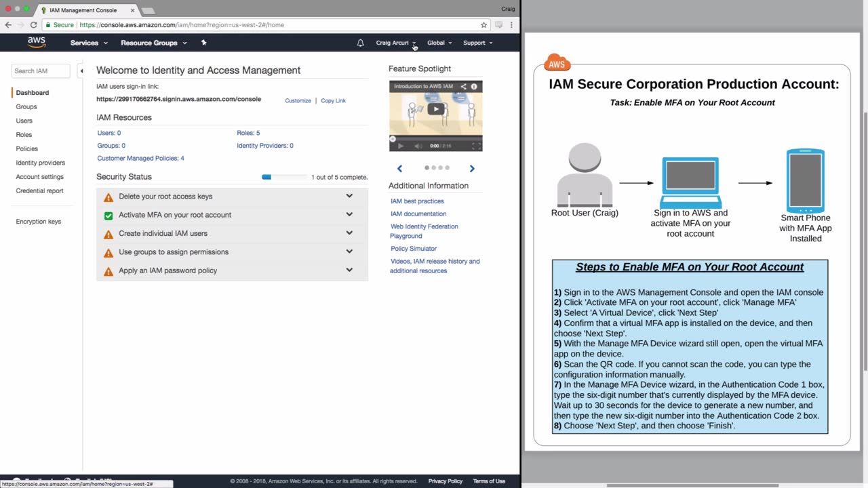Click the Search IAM input field
This screenshot has height=488, width=868.
click(41, 71)
